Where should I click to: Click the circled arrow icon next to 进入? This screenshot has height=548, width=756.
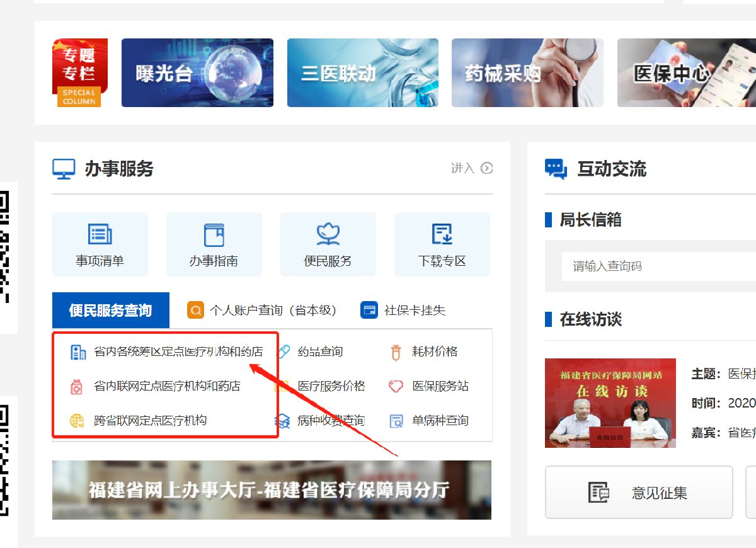(x=486, y=168)
